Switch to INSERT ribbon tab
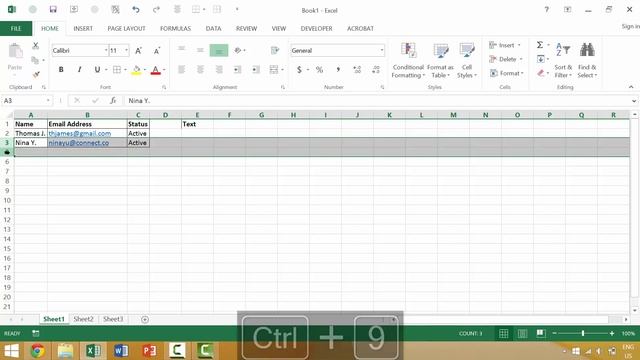 point(83,28)
